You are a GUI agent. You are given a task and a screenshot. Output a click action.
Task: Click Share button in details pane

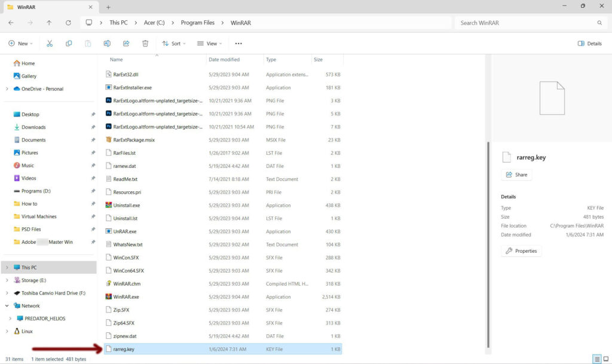coord(516,175)
